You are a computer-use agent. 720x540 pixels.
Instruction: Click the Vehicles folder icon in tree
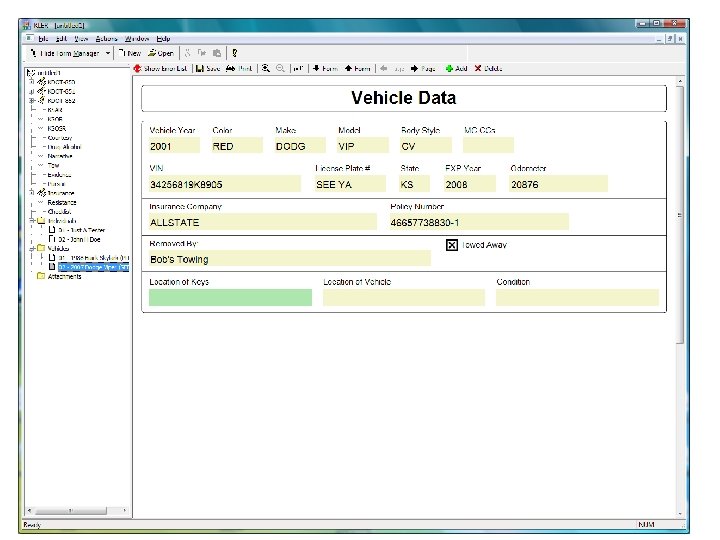[x=41, y=248]
